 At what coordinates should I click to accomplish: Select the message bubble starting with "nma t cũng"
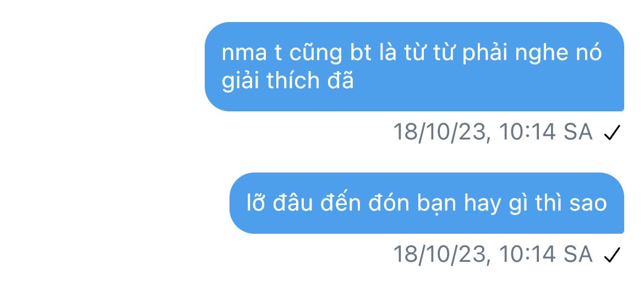click(414, 67)
